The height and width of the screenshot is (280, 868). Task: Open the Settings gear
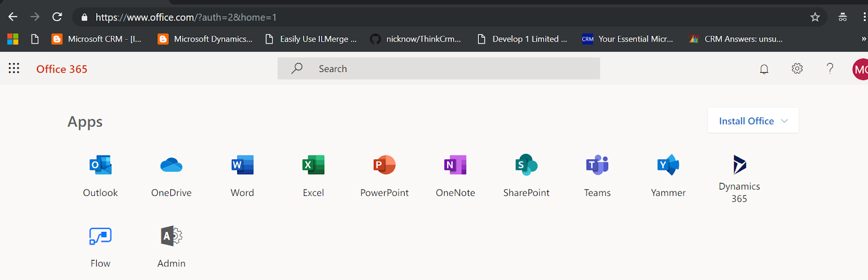(797, 69)
